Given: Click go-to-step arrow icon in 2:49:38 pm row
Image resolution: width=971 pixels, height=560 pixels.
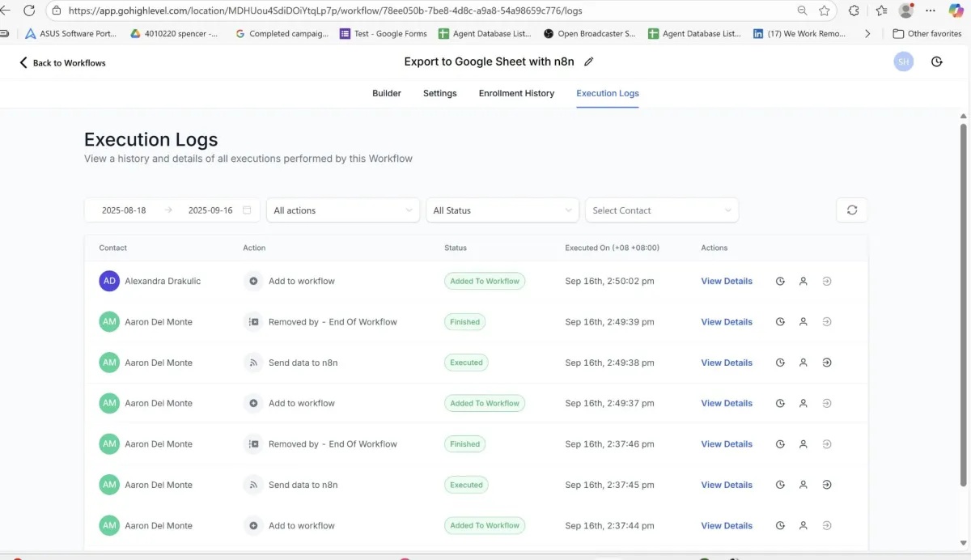Looking at the screenshot, I should pos(827,363).
